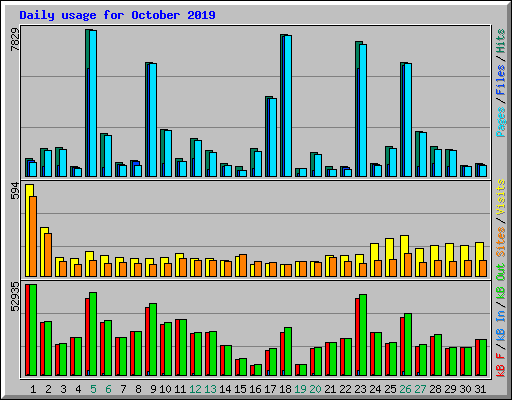Click day 22 on the x-axis
The image size is (512, 400).
point(345,389)
